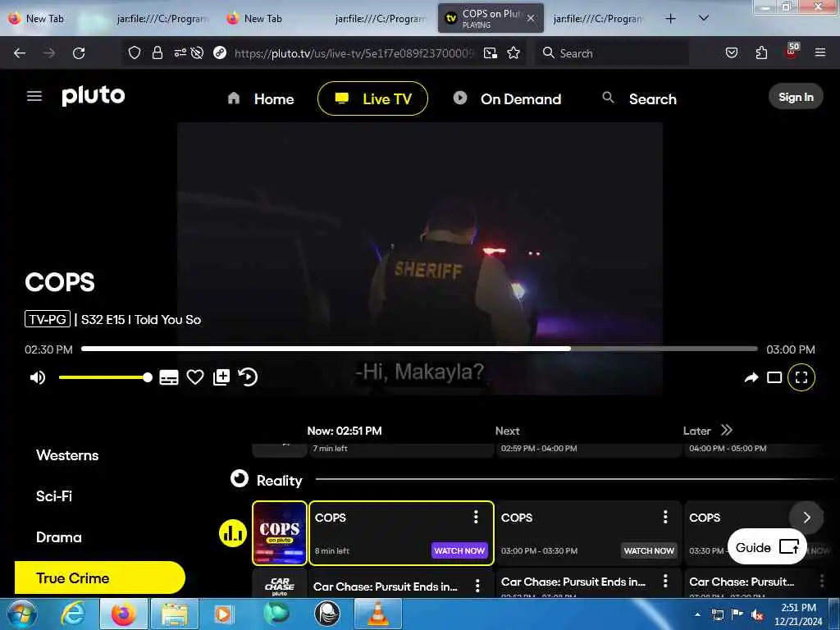Reload the Pluto page
Viewport: 840px width, 630px height.
[79, 53]
